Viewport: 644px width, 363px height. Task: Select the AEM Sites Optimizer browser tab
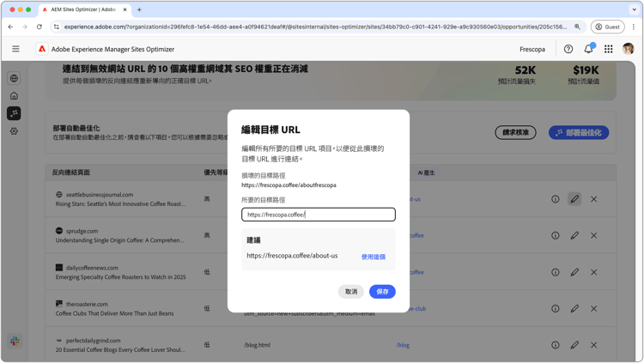point(85,9)
